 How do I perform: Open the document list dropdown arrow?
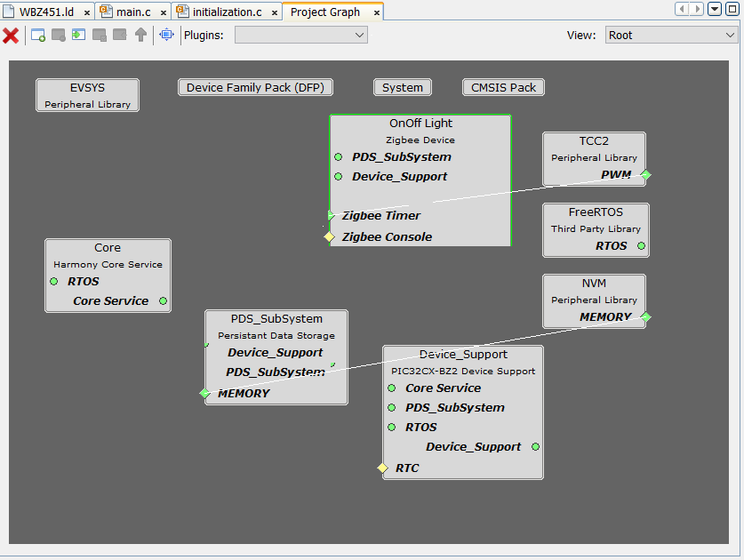[715, 10]
